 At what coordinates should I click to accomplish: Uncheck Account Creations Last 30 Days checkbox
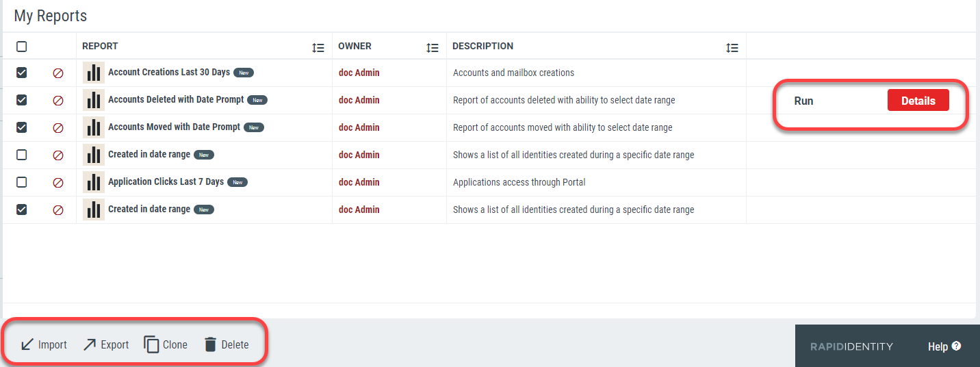coord(22,73)
